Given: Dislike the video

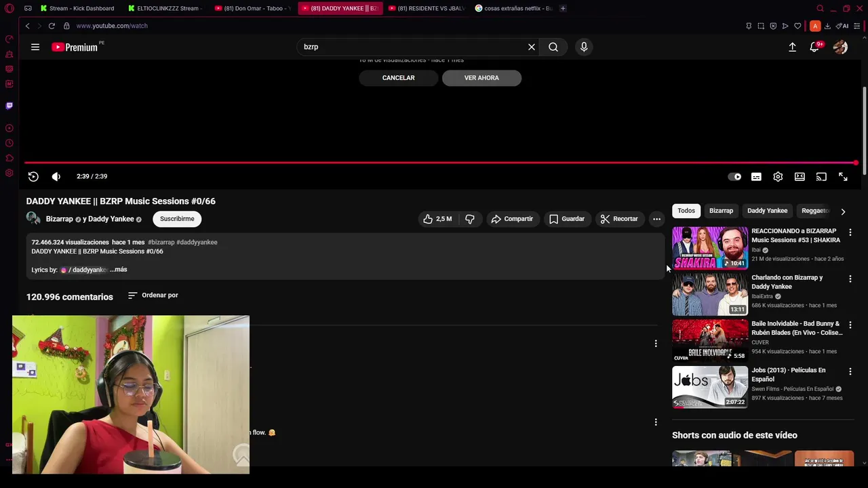Looking at the screenshot, I should point(470,219).
